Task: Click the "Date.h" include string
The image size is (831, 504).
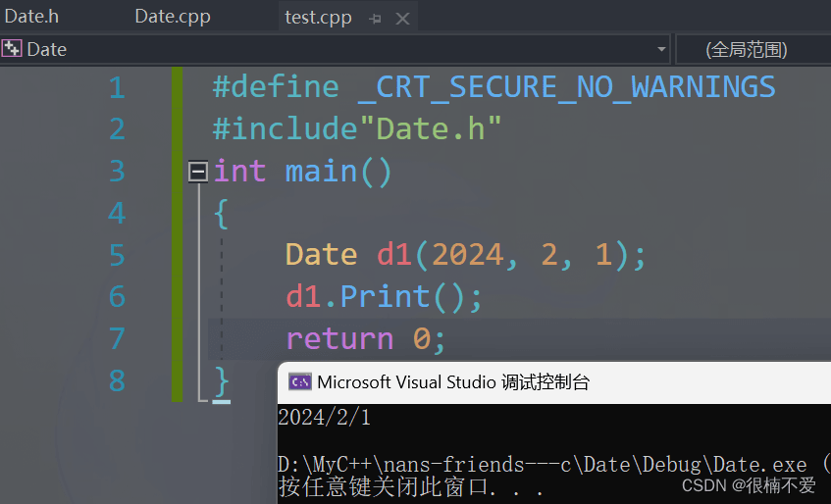Action: click(x=430, y=129)
